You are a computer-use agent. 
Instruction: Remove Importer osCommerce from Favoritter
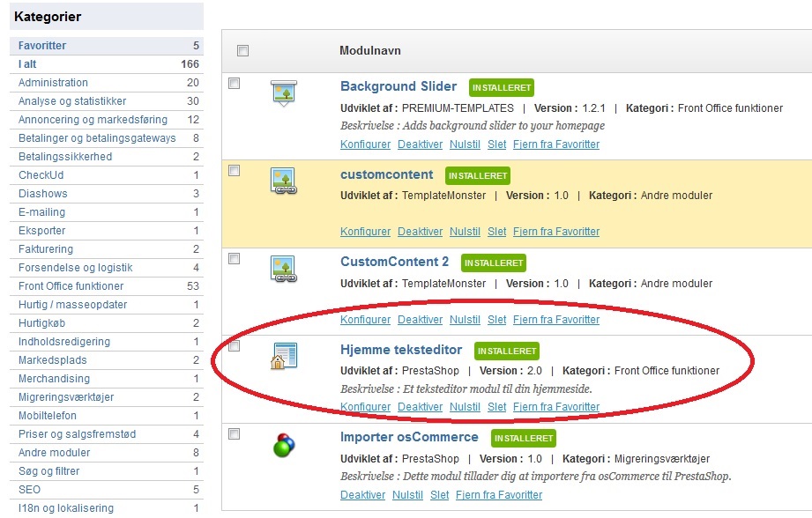coord(499,495)
